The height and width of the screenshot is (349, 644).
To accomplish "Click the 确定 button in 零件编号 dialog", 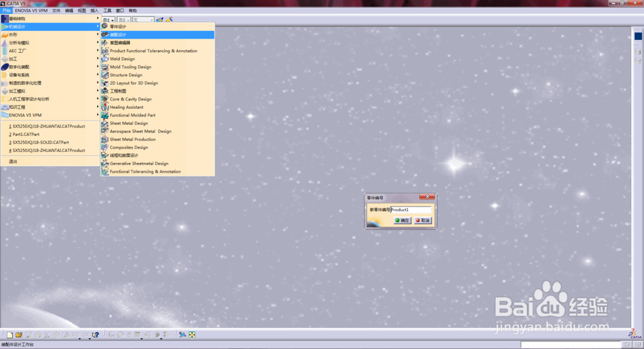I will coord(402,220).
